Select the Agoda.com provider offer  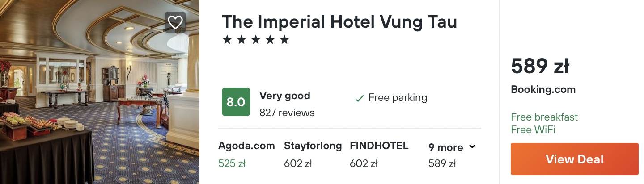point(246,146)
